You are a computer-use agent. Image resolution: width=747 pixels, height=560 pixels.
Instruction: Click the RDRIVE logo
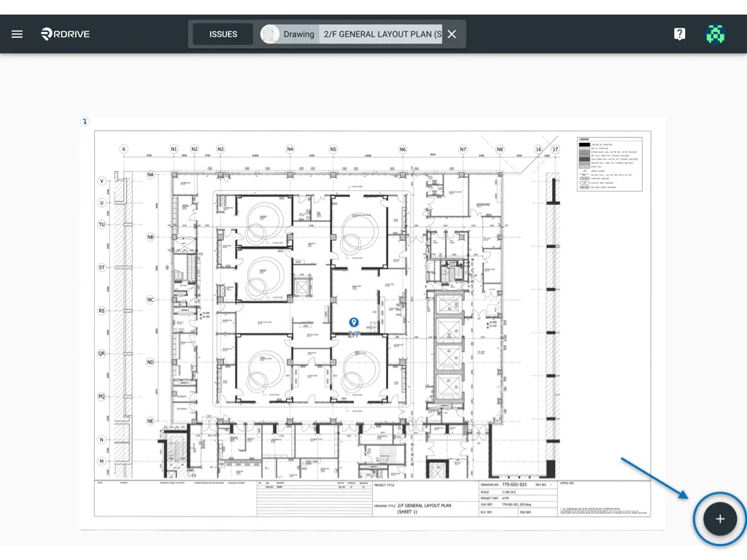pos(64,34)
